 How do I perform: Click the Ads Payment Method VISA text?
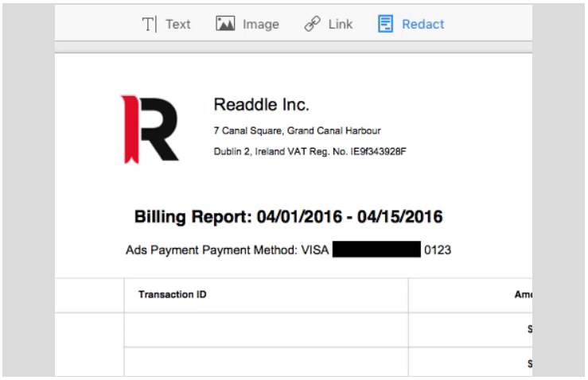[x=228, y=250]
